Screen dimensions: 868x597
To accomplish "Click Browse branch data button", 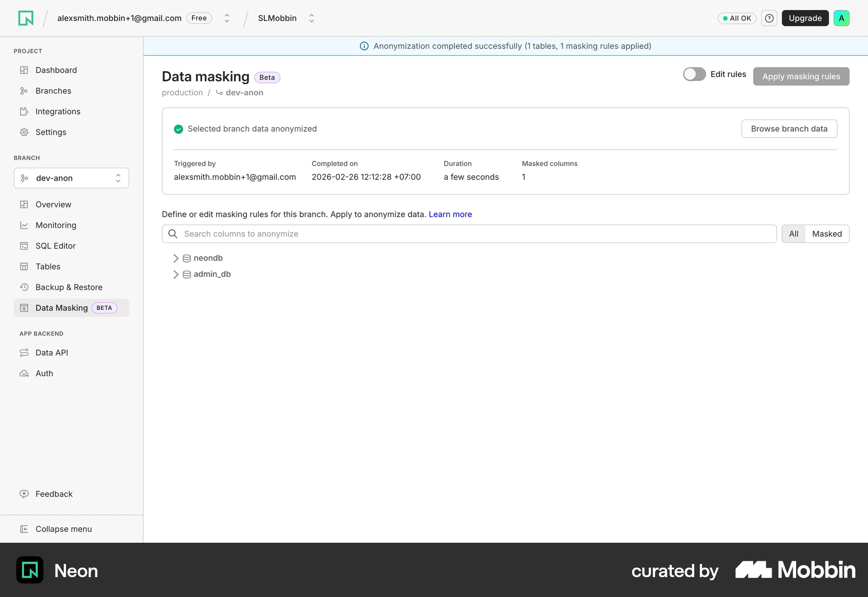I will coord(789,129).
